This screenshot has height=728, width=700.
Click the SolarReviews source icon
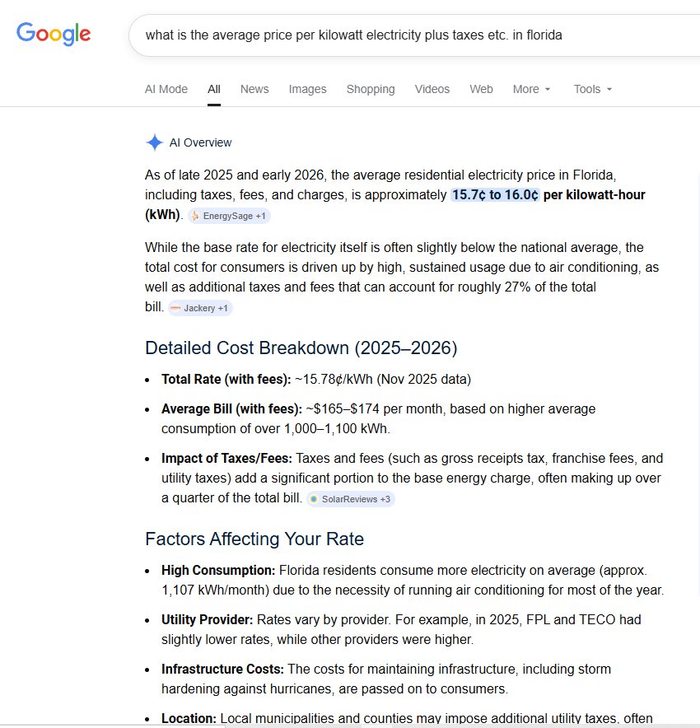point(314,499)
